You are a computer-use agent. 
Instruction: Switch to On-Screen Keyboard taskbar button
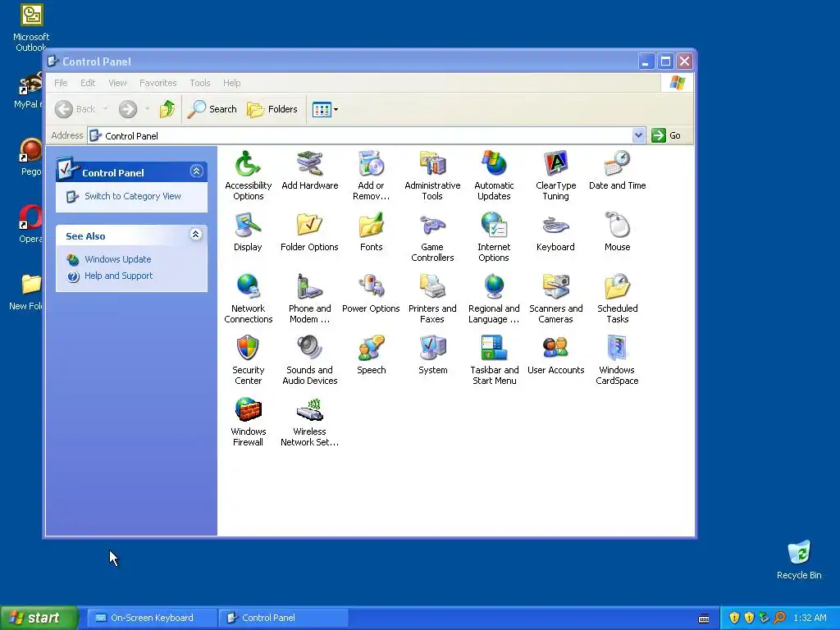(152, 618)
